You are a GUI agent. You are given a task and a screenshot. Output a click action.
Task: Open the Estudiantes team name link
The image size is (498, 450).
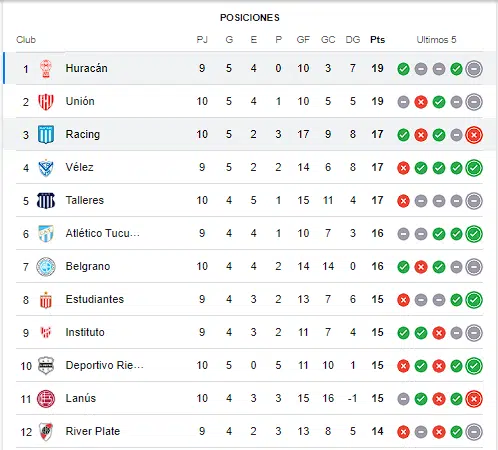95,299
